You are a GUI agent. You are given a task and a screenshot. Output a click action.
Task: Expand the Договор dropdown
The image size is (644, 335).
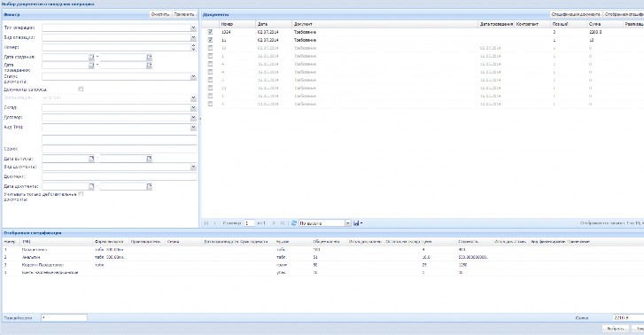pos(193,118)
